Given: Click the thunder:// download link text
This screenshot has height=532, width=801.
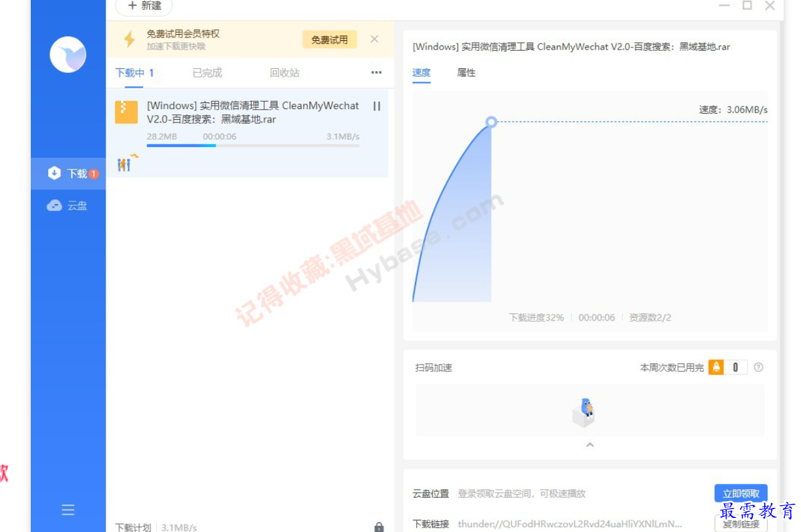Looking at the screenshot, I should pyautogui.click(x=569, y=524).
